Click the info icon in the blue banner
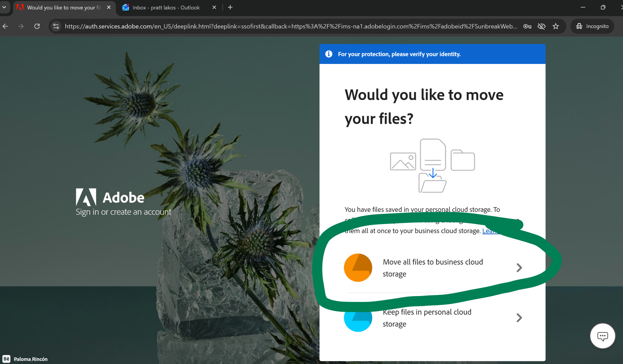 pos(329,54)
